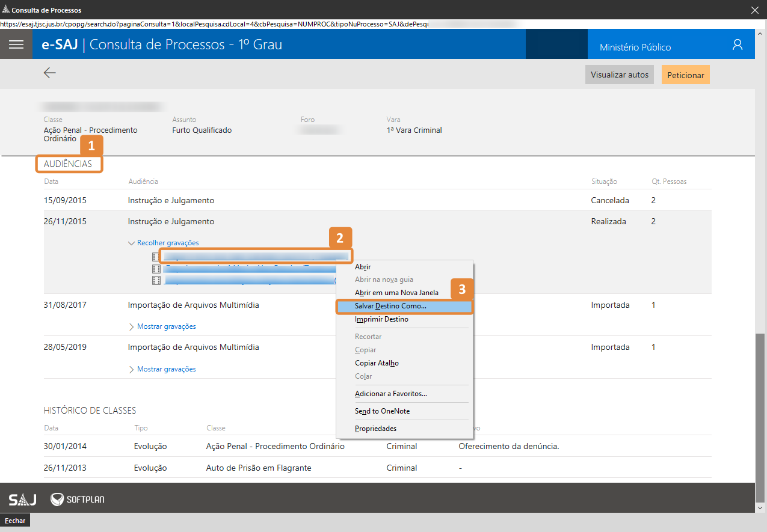Viewport: 767px width, 532px height.
Task: Select Propriedades in the context menu
Action: [x=375, y=429]
